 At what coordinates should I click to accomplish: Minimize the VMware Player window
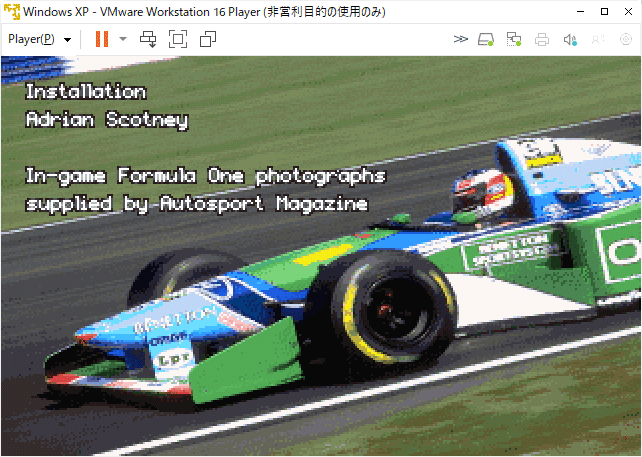(x=580, y=11)
